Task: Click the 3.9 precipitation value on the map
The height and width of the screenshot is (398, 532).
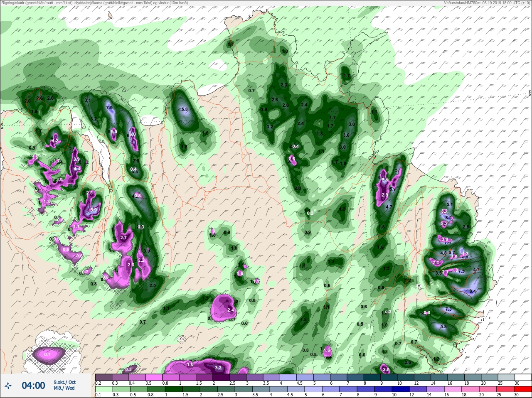Action: [76, 159]
